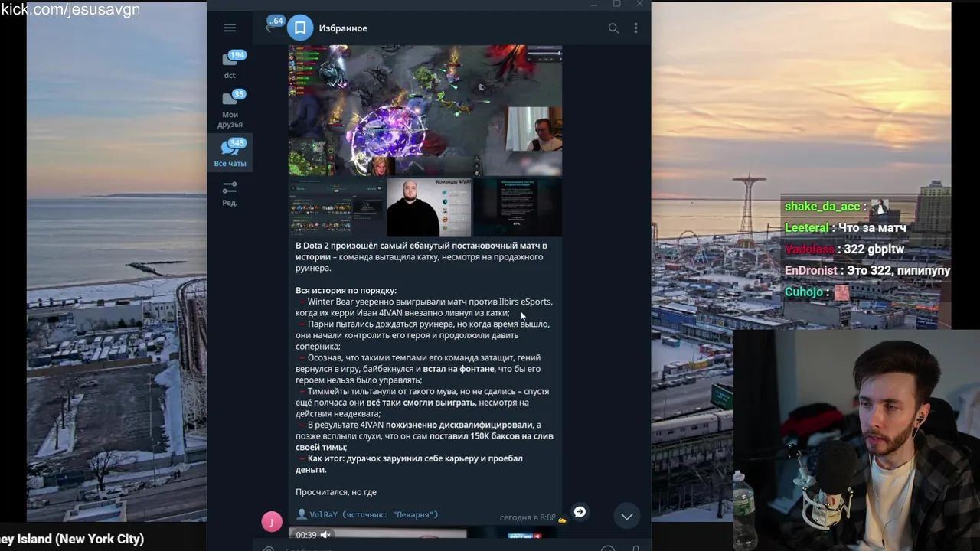Screen dimensions: 980x551
Task: Open the three-dot chat options menu
Action: (x=635, y=28)
